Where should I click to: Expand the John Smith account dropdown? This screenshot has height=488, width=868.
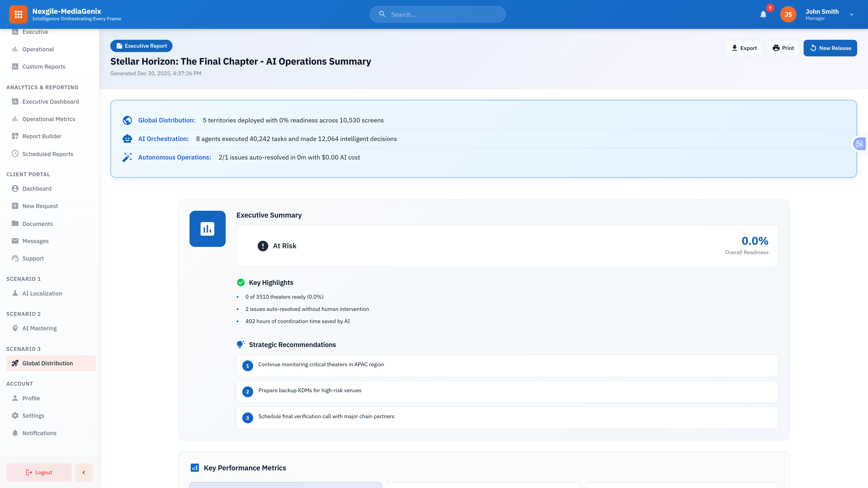[x=851, y=14]
